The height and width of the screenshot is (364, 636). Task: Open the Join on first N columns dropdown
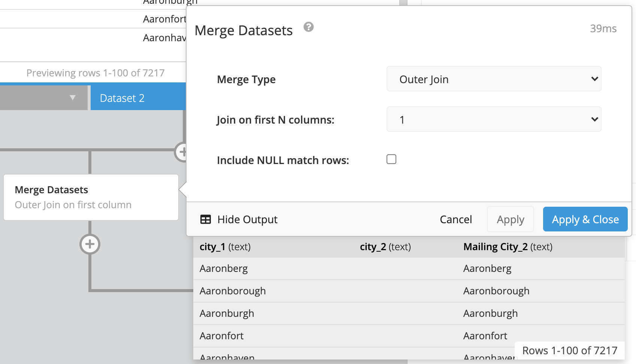[x=494, y=119]
